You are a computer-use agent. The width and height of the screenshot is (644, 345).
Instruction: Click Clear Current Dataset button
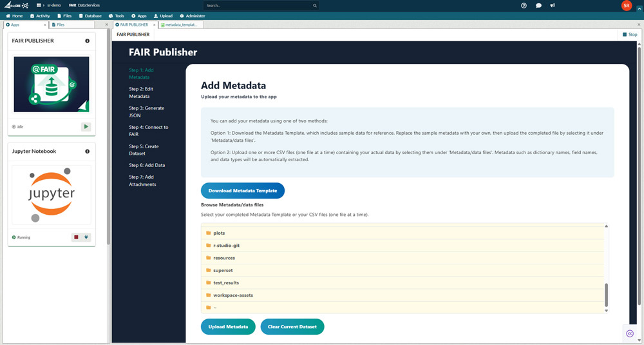[x=292, y=327]
